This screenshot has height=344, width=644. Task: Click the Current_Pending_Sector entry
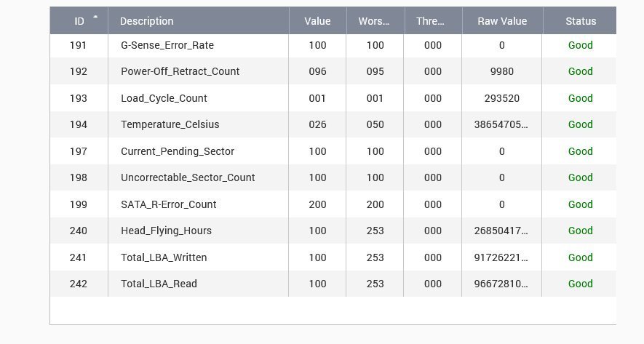click(177, 151)
